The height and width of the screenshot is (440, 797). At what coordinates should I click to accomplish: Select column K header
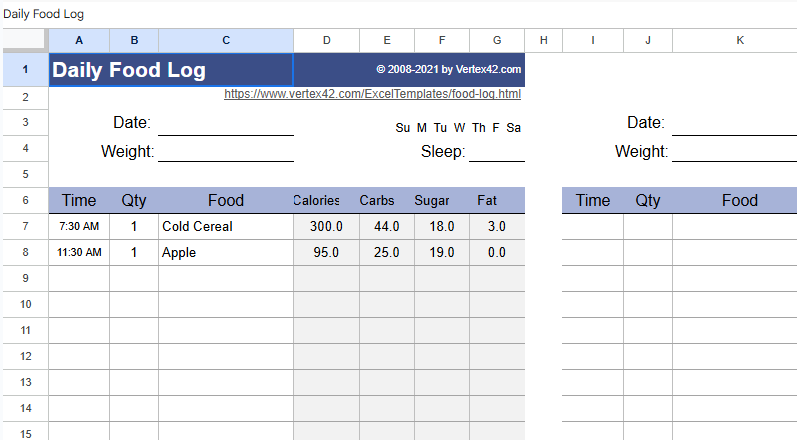click(739, 40)
